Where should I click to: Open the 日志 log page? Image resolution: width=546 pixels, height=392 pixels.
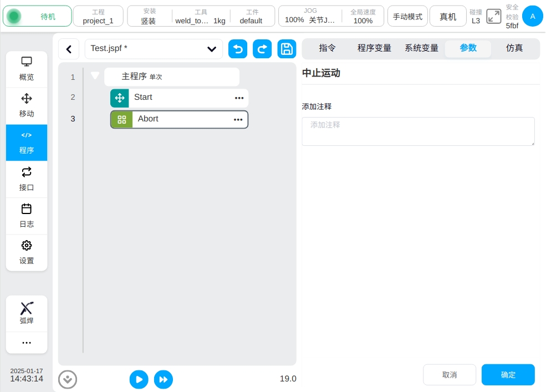tap(27, 216)
